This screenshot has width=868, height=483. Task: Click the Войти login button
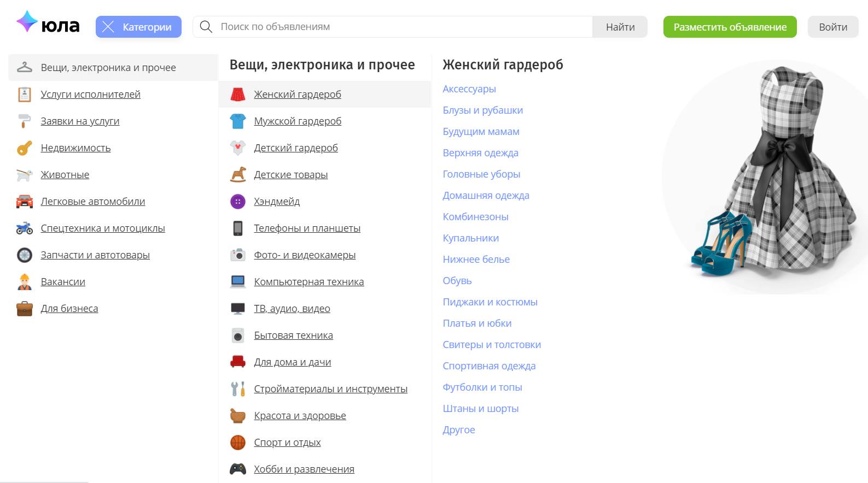(833, 27)
